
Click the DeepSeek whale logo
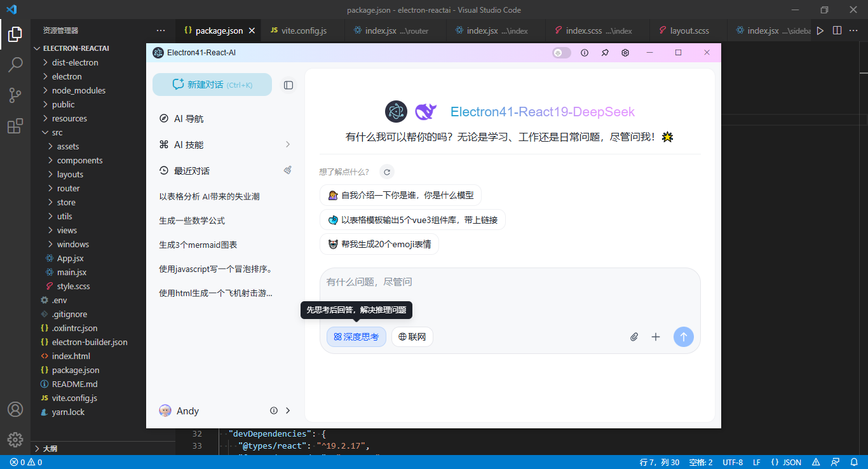426,112
